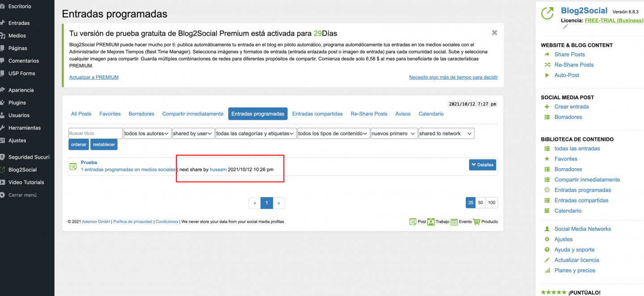This screenshot has width=644, height=296.
Task: Click 'Necesito algo más de tiempo para decidir'
Action: tap(453, 77)
